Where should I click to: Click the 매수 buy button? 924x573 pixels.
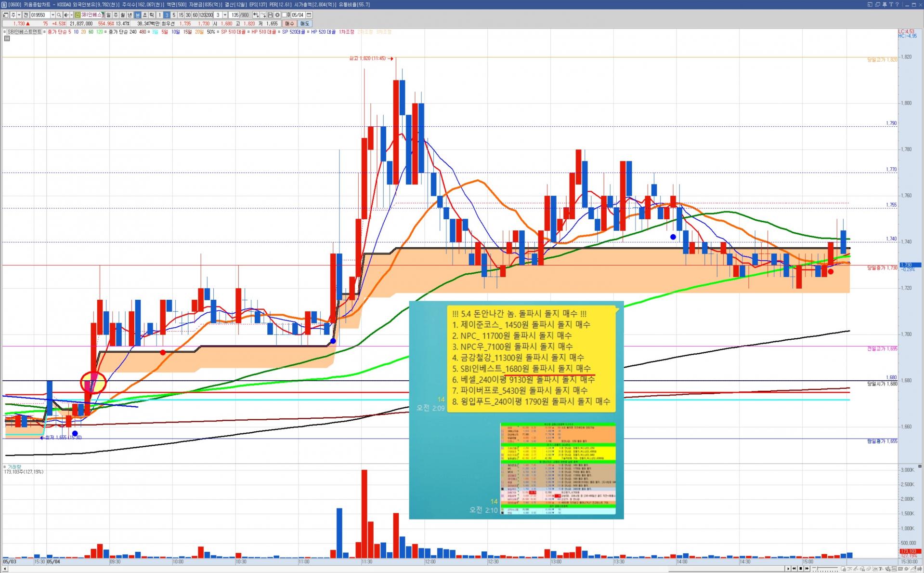point(289,23)
